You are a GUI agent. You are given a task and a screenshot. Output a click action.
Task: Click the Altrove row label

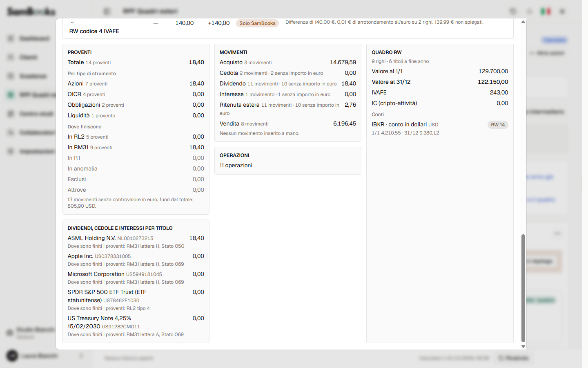click(x=77, y=190)
